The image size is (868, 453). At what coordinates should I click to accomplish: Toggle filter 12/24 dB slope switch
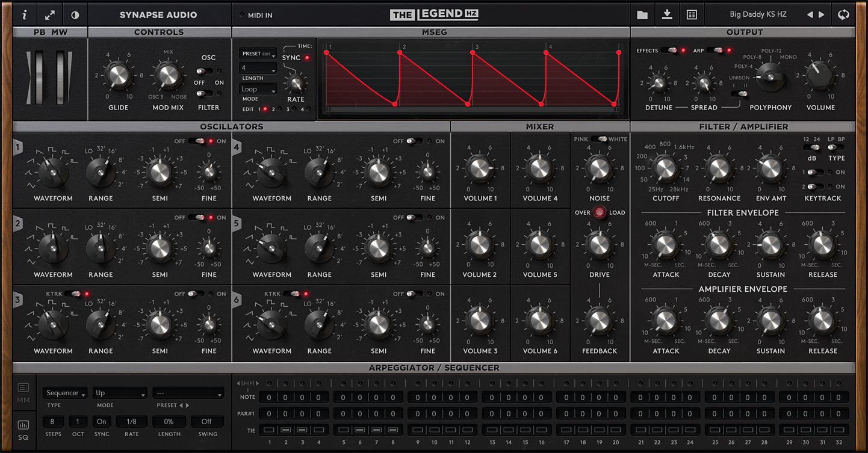tap(811, 147)
